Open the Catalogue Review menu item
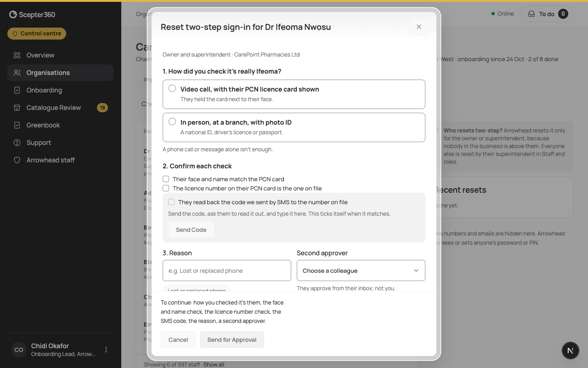The image size is (588, 368). [60, 108]
